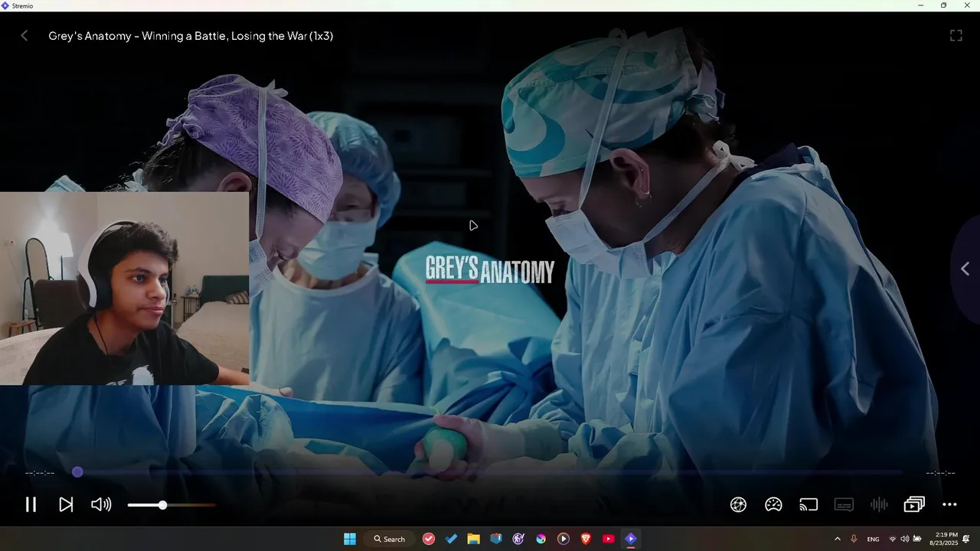Screen dimensions: 980x551
Task: Open the blue checkmark To Do app
Action: coord(451,539)
